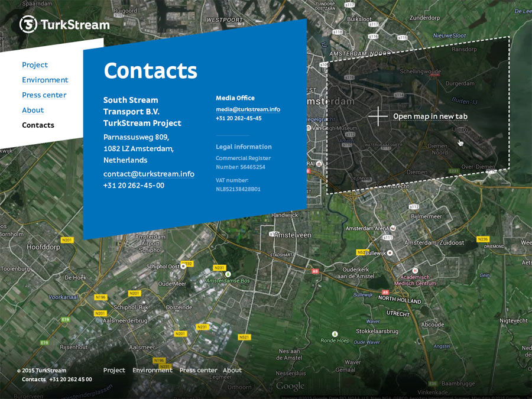532x399 pixels.
Task: Click footer Contacts link
Action: (x=34, y=379)
